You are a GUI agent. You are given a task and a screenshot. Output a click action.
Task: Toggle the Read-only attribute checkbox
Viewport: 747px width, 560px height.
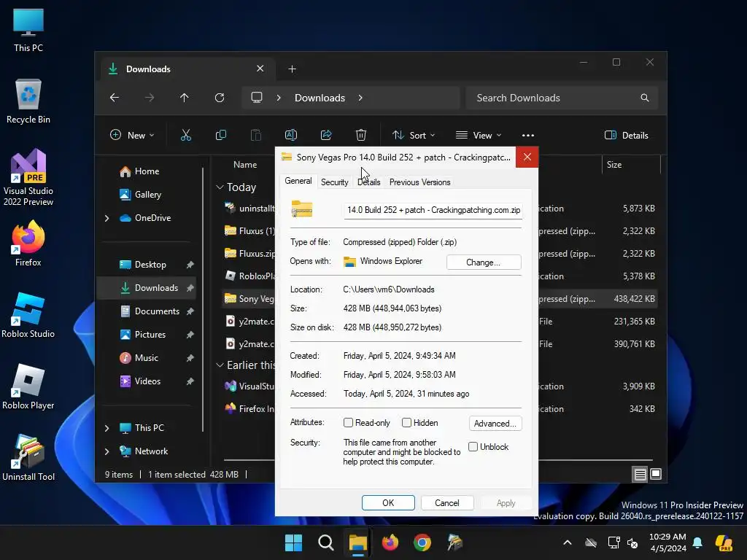point(348,423)
